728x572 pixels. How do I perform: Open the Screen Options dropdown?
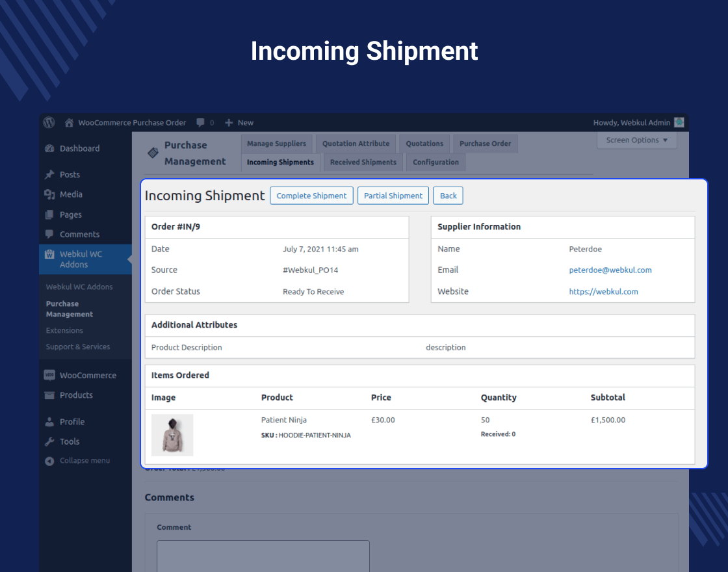(636, 140)
